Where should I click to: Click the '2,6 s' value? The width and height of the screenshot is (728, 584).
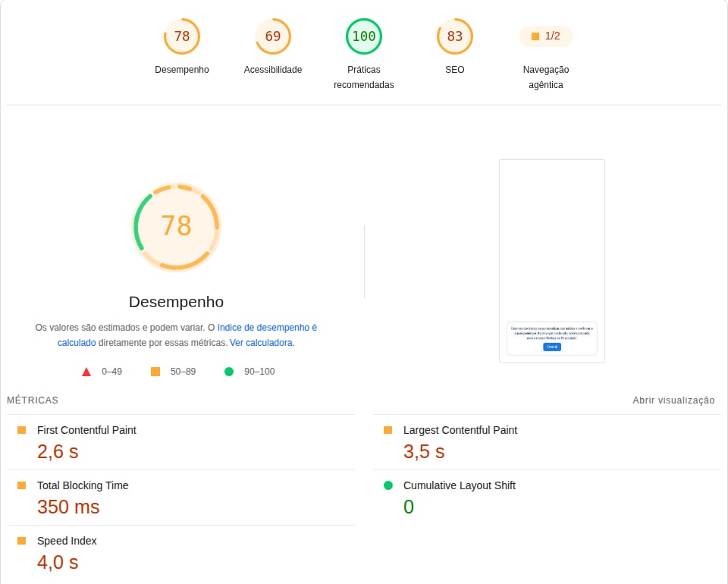pos(58,452)
